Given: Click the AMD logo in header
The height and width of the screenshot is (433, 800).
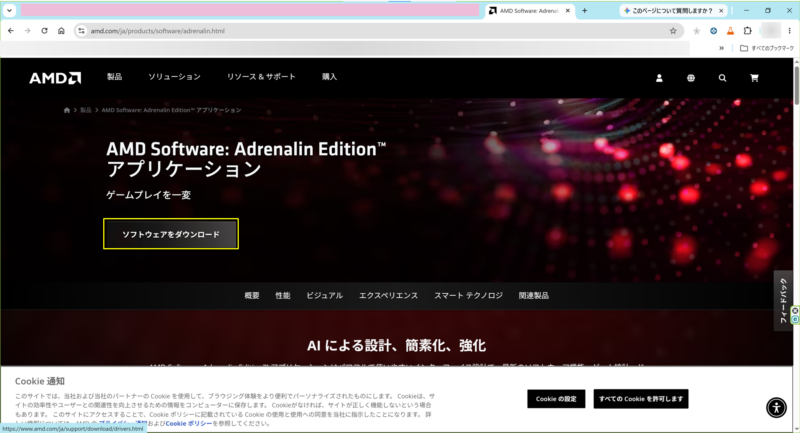Looking at the screenshot, I should click(x=55, y=78).
